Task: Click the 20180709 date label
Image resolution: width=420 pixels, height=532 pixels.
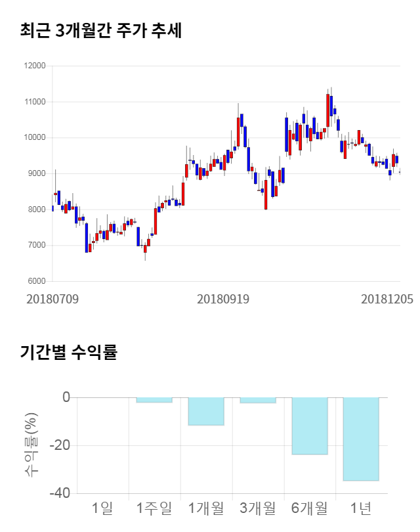Action: click(x=52, y=299)
